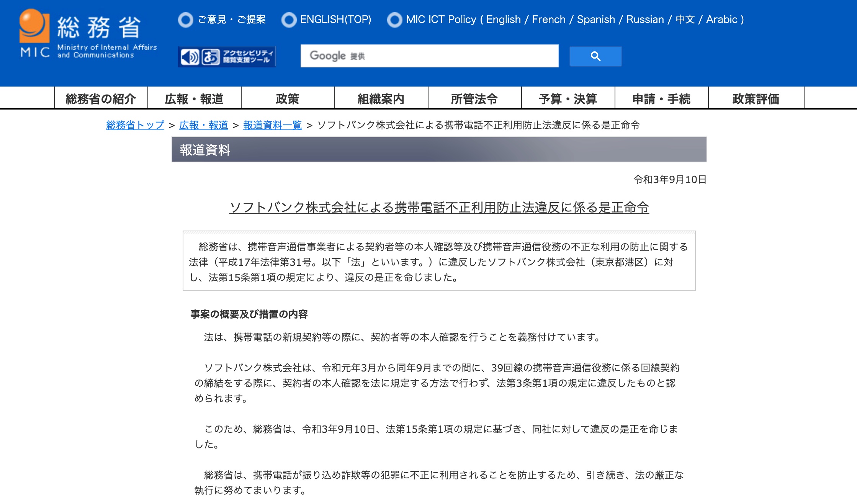Open the 広報・報道 navigation menu
The width and height of the screenshot is (857, 504).
[194, 99]
